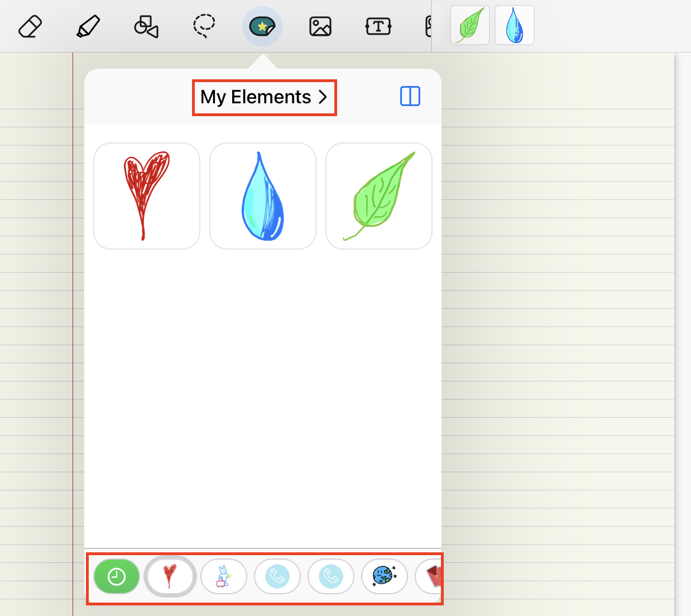This screenshot has height=616, width=691.
Task: Insert the red heart element
Action: [147, 196]
